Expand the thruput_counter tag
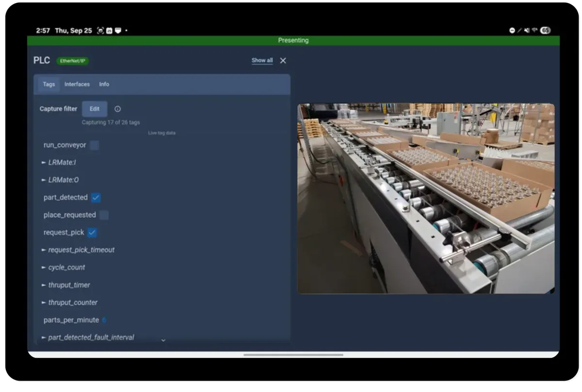The image size is (582, 392). tap(44, 302)
